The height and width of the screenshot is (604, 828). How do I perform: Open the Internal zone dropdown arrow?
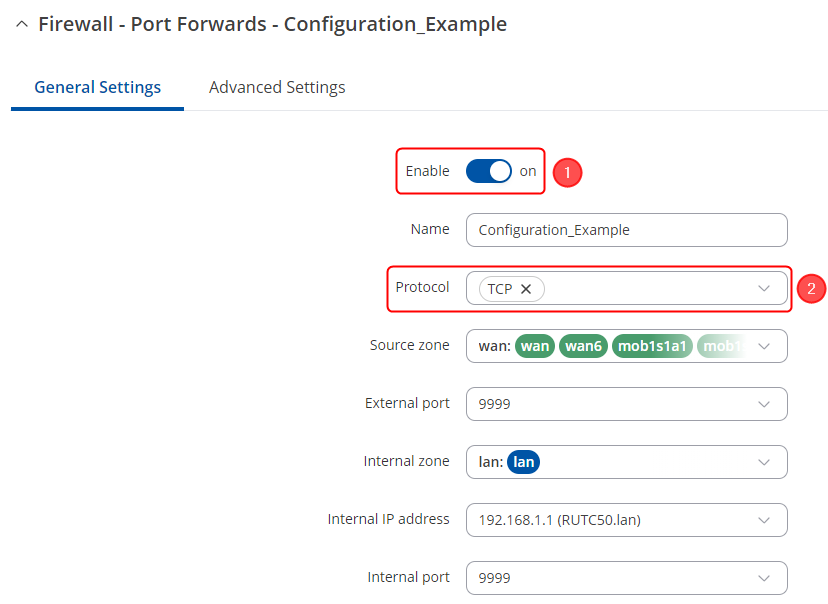[x=765, y=462]
